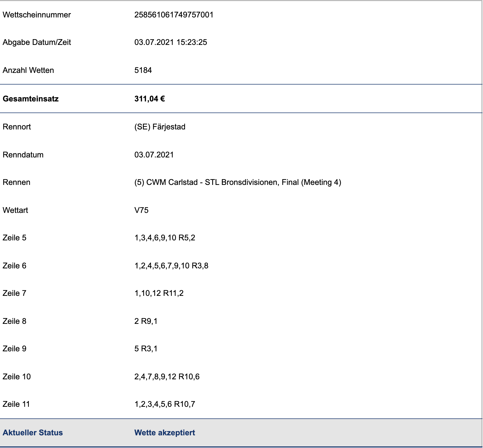Click the Rennen label

pos(16,182)
